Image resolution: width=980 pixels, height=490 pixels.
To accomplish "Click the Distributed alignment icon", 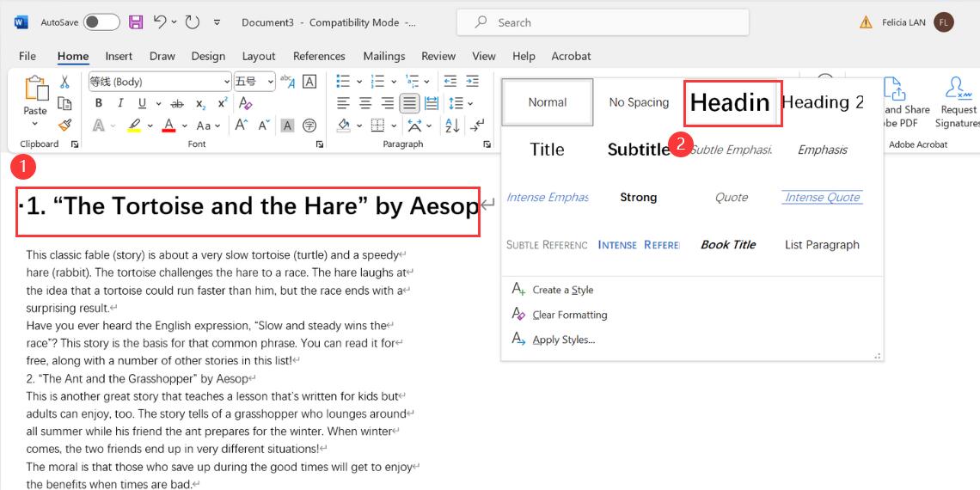I will point(432,103).
